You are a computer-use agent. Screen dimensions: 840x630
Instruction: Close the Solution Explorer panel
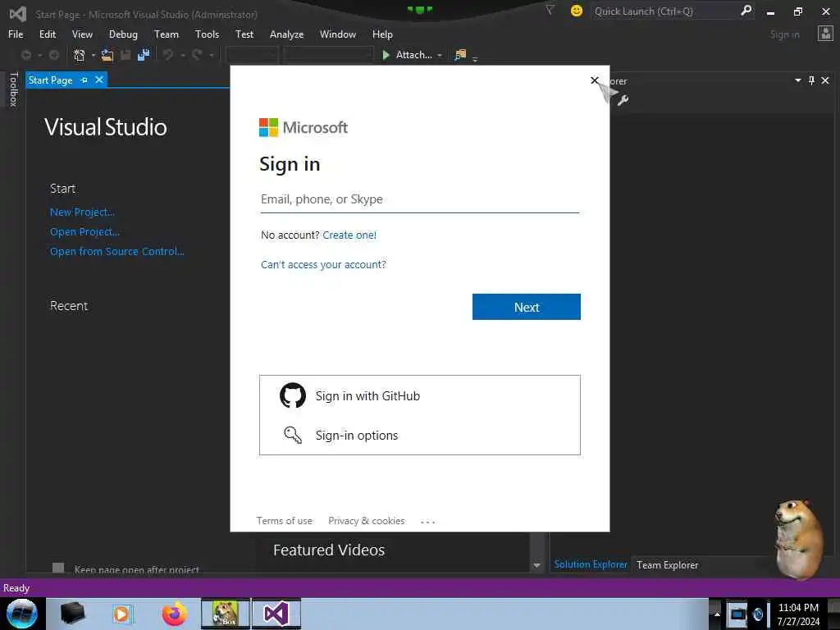825,80
